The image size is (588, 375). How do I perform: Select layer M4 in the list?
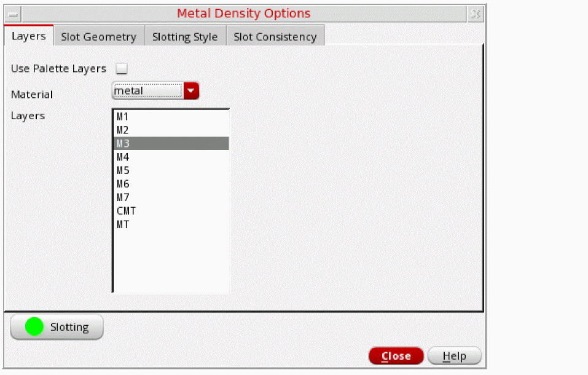(171, 157)
